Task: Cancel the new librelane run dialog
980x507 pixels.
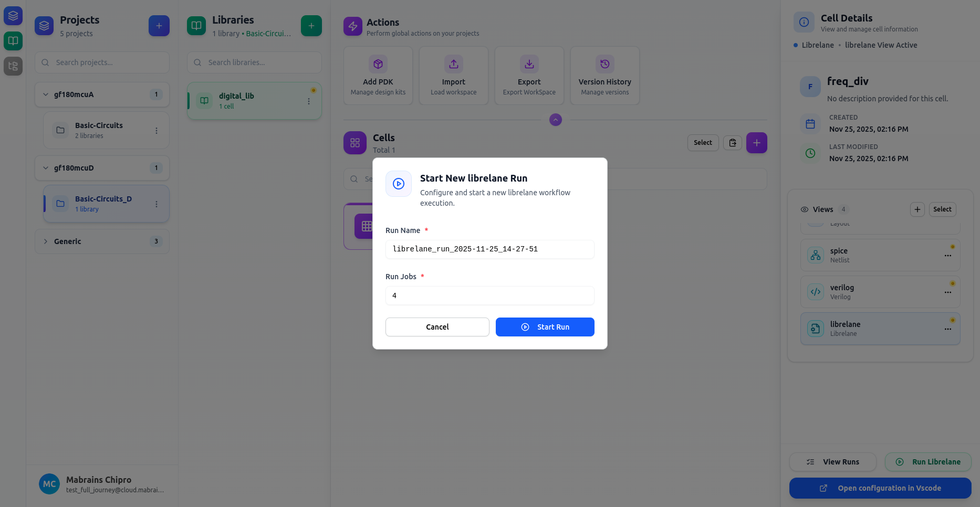Action: [x=437, y=327]
